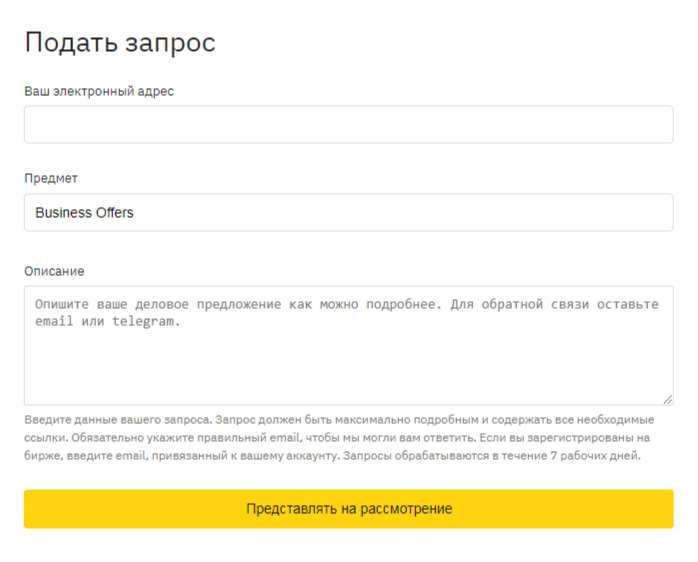Click the email address input field
The width and height of the screenshot is (698, 562).
point(349,124)
